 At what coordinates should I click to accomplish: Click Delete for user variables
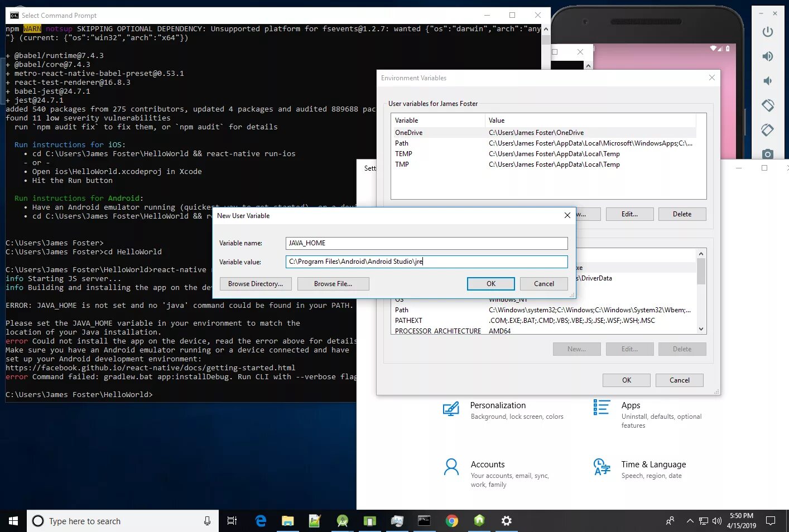click(682, 214)
